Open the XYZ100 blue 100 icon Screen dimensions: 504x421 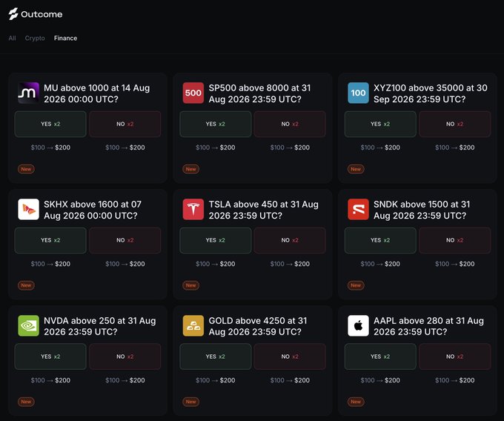click(358, 93)
